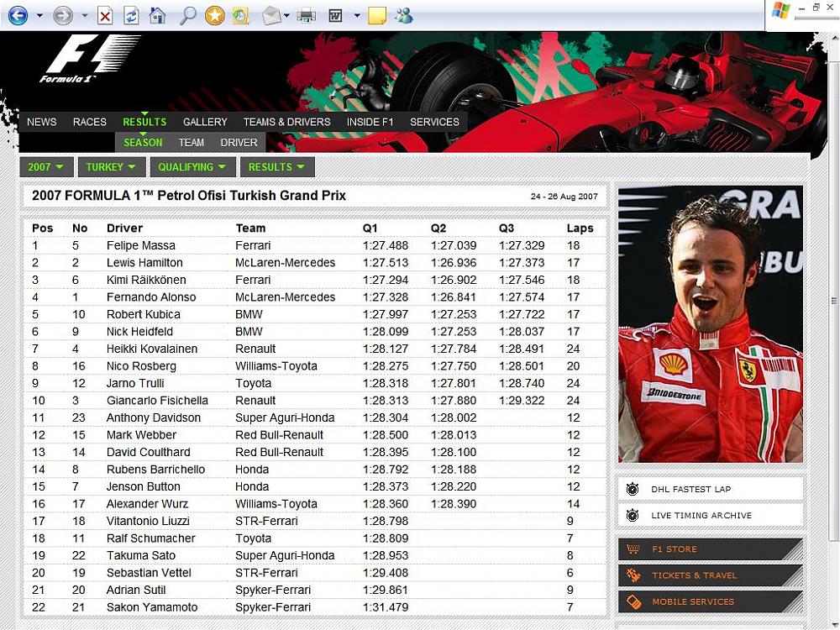Select TEAMS & DRIVERS in the navigation bar
This screenshot has width=840, height=630.
(x=286, y=122)
